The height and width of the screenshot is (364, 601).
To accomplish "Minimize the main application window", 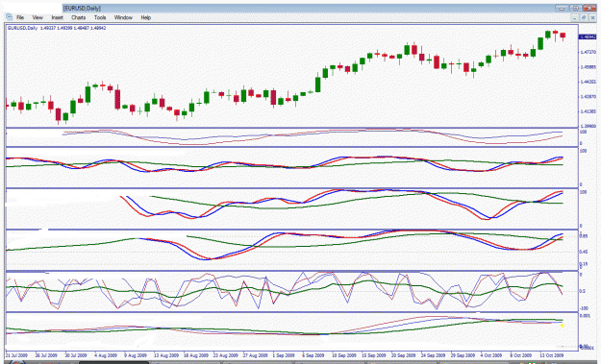I will tap(562, 8).
